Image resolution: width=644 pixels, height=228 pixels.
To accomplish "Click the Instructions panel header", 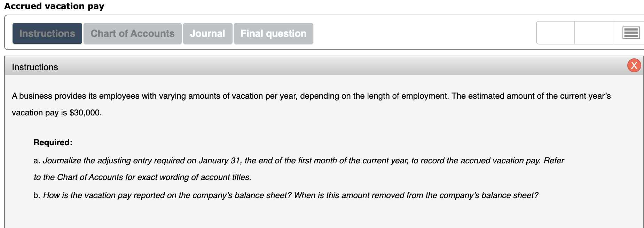I will [35, 67].
